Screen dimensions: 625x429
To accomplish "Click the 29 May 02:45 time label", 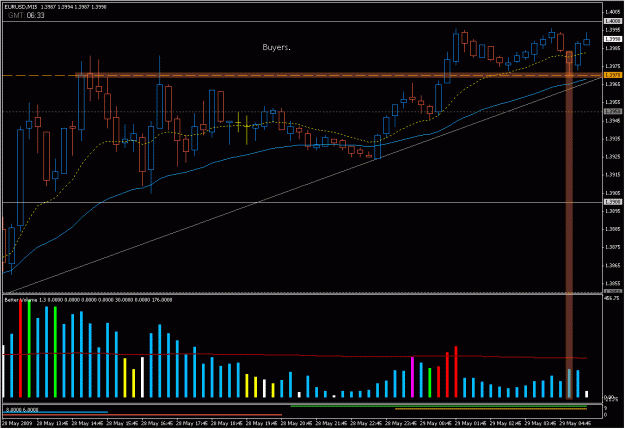I will (x=505, y=423).
